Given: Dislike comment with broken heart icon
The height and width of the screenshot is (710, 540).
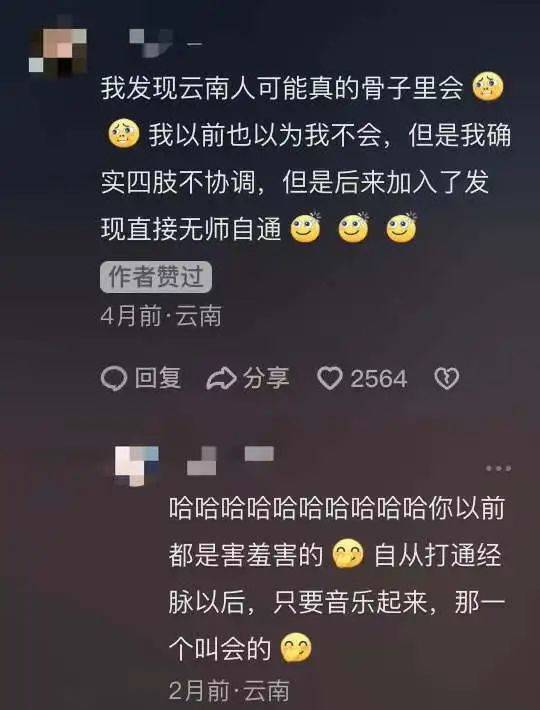Looking at the screenshot, I should pos(447,378).
